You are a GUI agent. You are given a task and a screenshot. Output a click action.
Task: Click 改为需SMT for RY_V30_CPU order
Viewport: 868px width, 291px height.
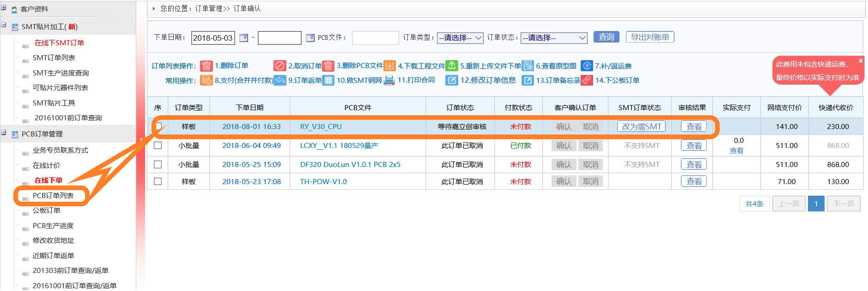tap(641, 126)
